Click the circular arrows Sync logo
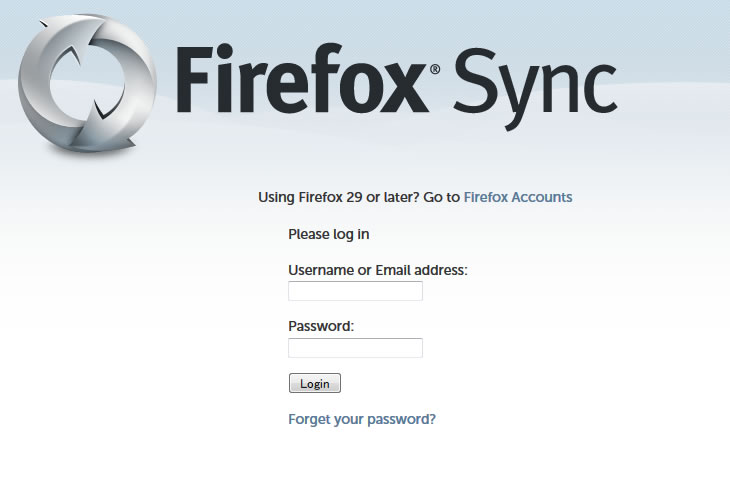The width and height of the screenshot is (730, 500). 88,83
